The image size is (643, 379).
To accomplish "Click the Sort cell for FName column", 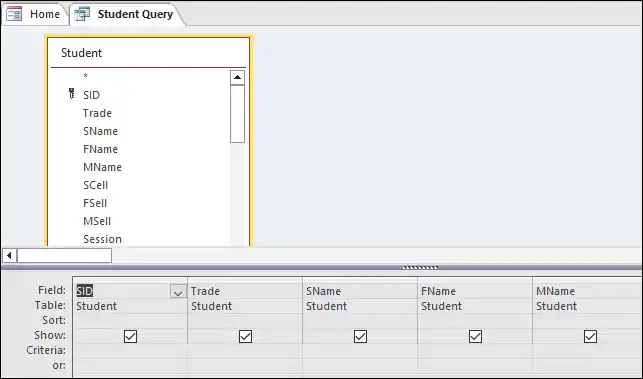I will coord(475,321).
